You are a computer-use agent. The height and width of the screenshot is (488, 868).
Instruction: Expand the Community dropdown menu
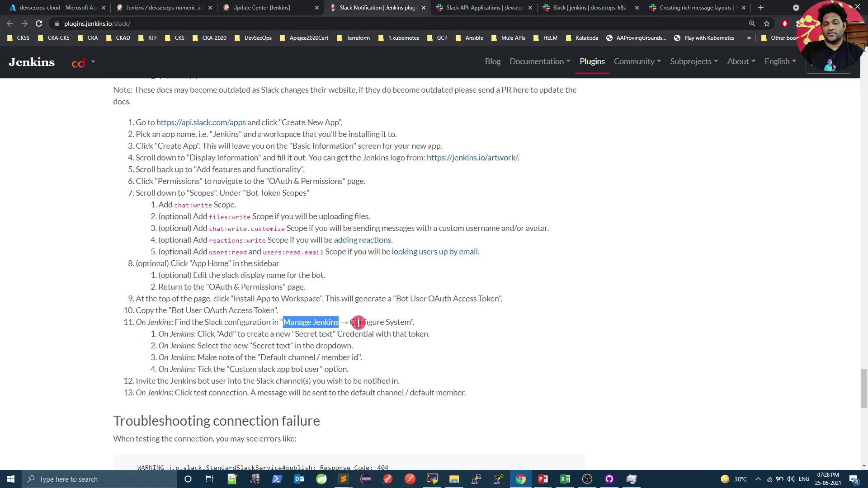click(x=637, y=61)
